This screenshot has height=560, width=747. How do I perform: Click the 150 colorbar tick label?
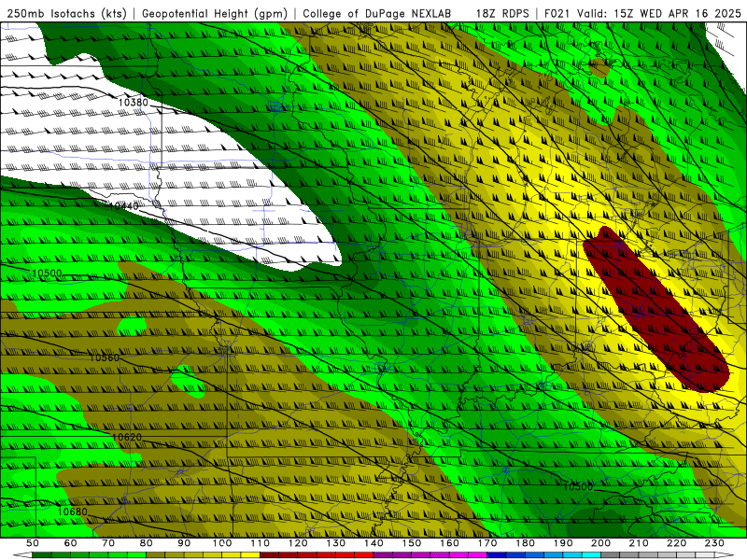411,543
